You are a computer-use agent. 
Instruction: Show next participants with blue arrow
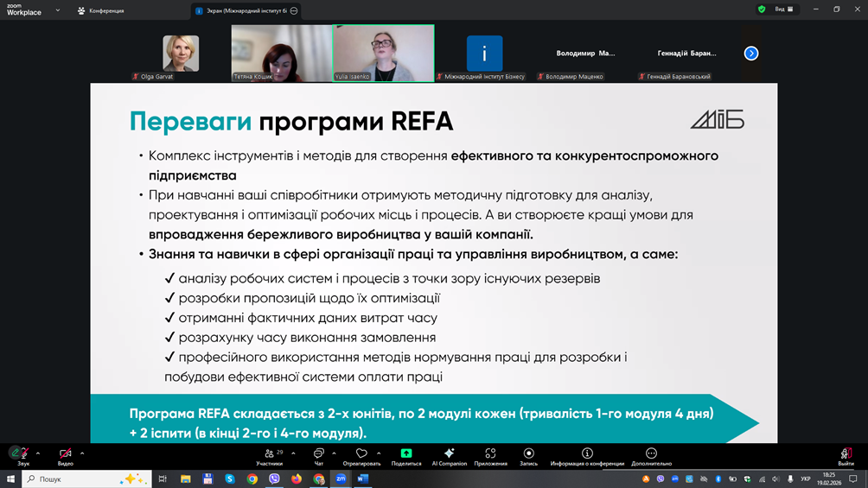tap(751, 54)
